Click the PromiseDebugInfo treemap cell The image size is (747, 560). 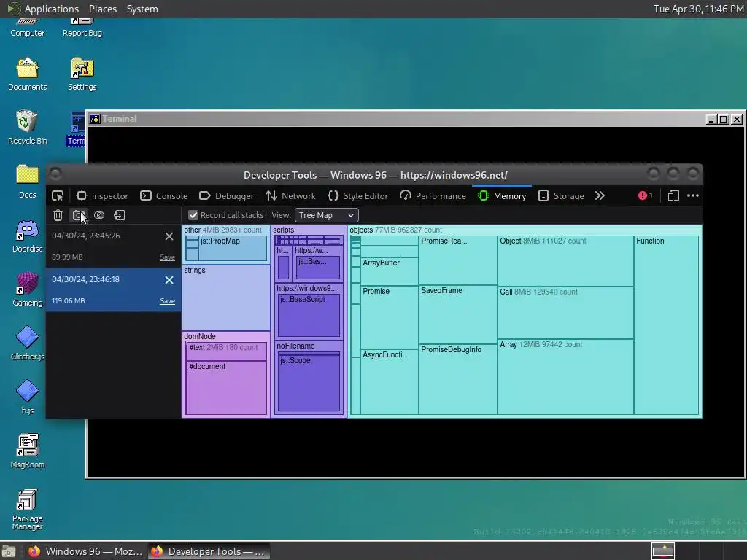pyautogui.click(x=458, y=379)
